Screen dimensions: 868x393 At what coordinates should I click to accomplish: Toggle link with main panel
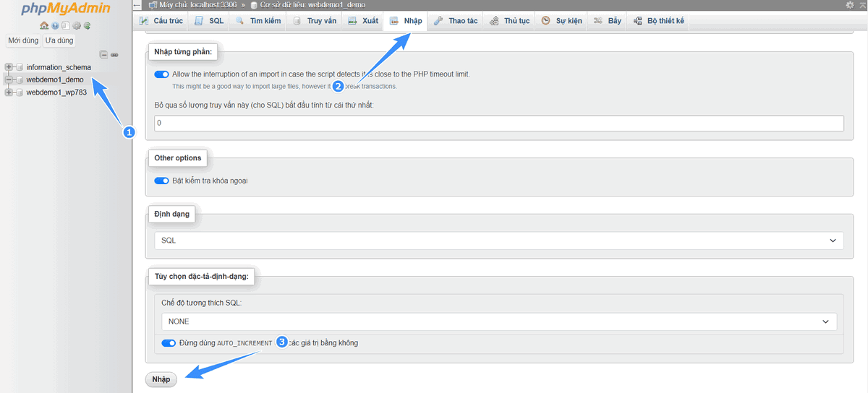114,55
